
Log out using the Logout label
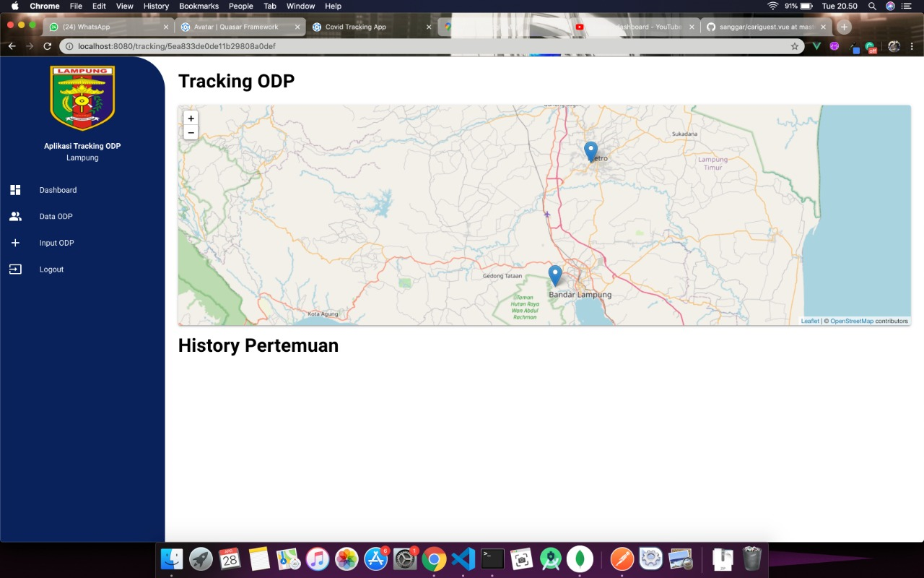(51, 269)
